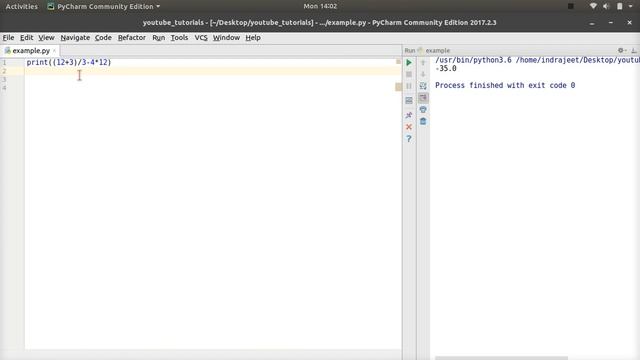Open the Tools menu

[179, 38]
